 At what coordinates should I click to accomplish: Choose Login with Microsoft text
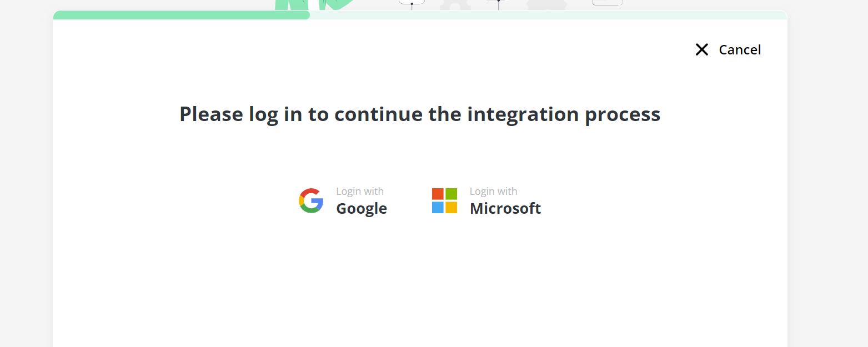pyautogui.click(x=505, y=201)
